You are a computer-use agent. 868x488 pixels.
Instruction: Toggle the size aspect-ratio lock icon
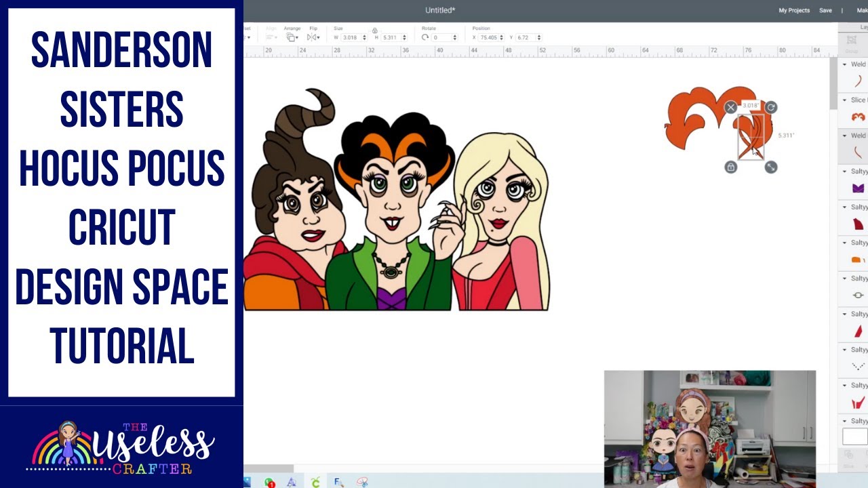[374, 30]
